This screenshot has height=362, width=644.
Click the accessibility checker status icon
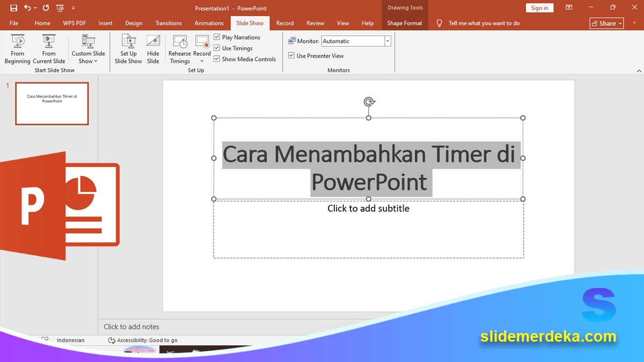112,340
